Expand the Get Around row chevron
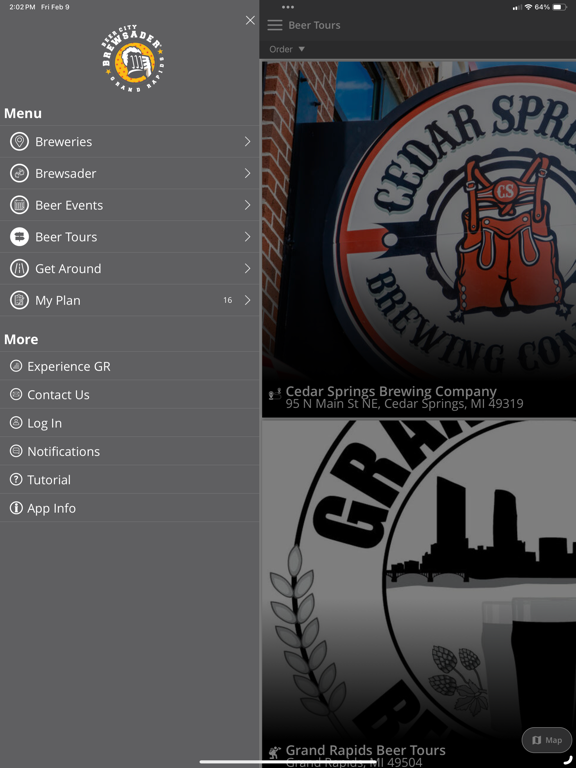 (x=247, y=268)
